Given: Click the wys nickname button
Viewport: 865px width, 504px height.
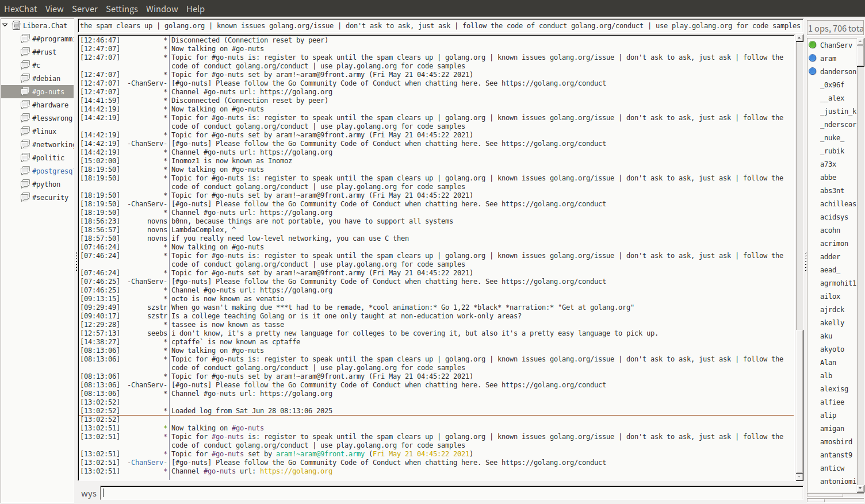Looking at the screenshot, I should pos(89,494).
